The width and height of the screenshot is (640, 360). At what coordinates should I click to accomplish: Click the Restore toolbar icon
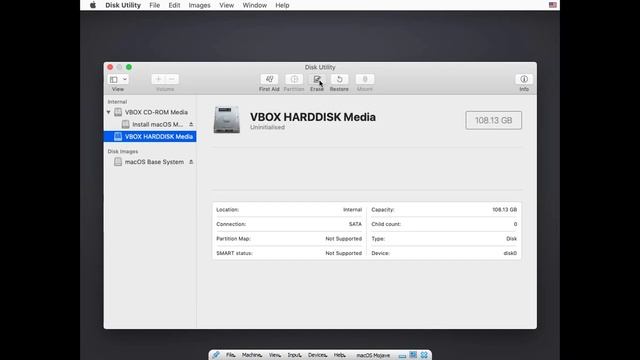pos(339,79)
